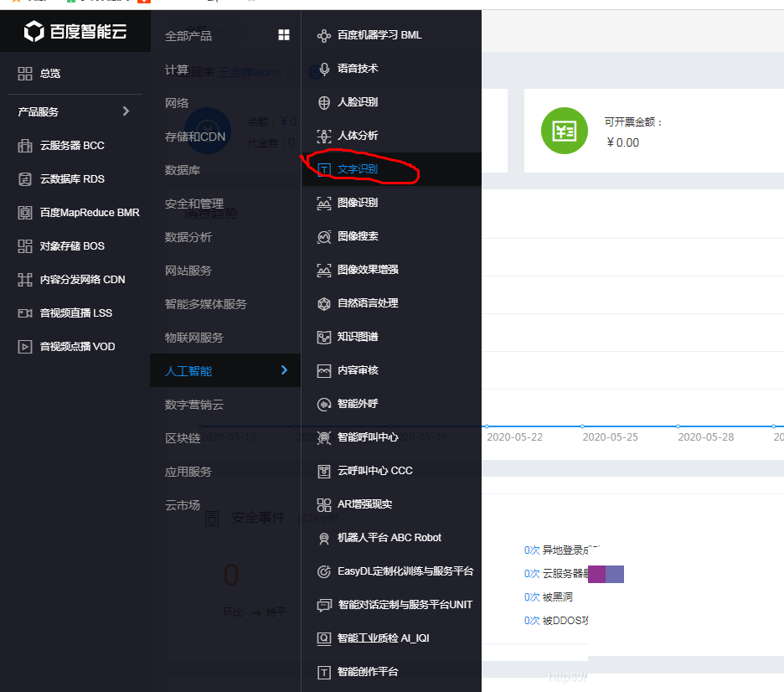Open 百度机器学习 BML icon
This screenshot has height=692, width=784.
[x=324, y=35]
